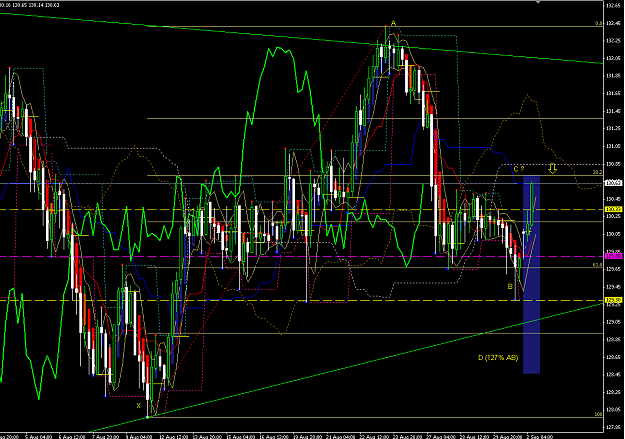Click the yellow 130.32 price tag
Viewport: 625px width, 439px height.
613,209
